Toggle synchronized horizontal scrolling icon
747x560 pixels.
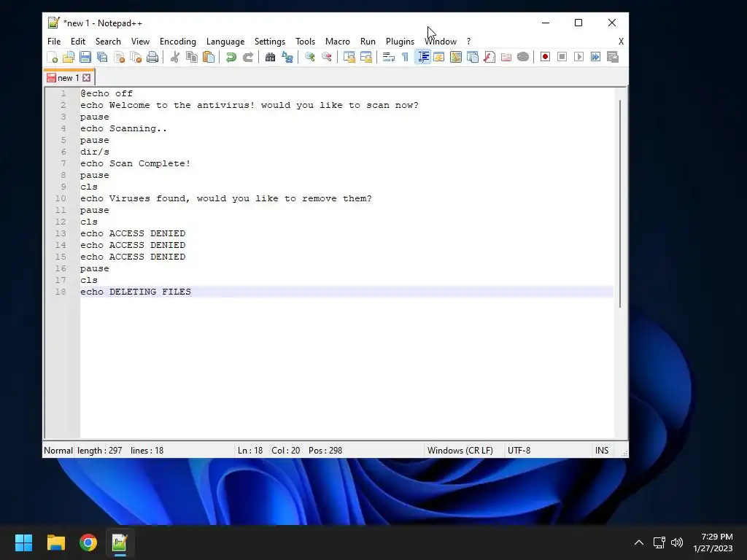click(x=366, y=57)
